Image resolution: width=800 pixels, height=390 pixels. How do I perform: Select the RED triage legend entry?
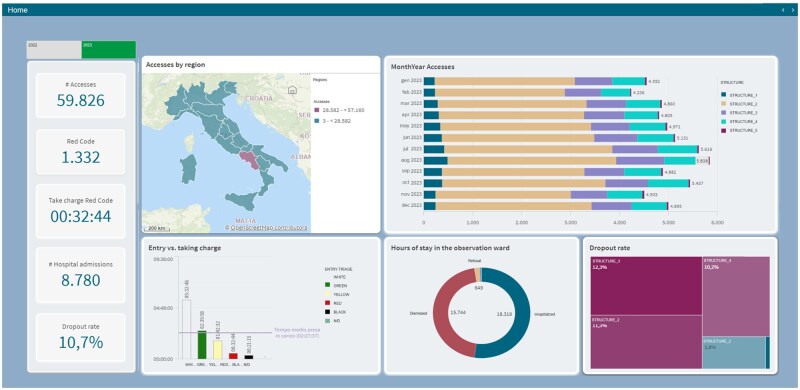(334, 303)
